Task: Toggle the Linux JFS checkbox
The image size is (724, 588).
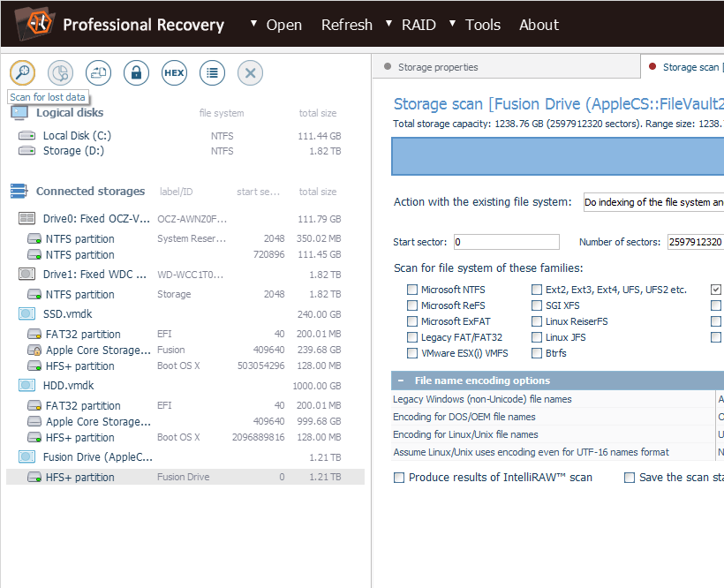Action: [537, 337]
